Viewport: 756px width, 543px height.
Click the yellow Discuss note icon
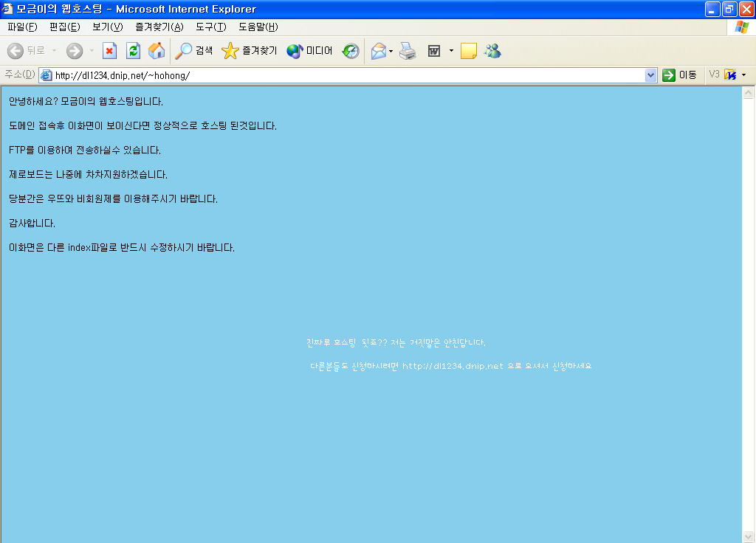click(468, 51)
